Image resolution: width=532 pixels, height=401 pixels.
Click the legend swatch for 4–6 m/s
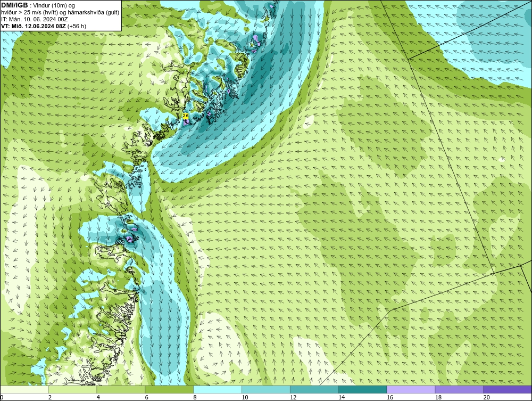(x=121, y=389)
